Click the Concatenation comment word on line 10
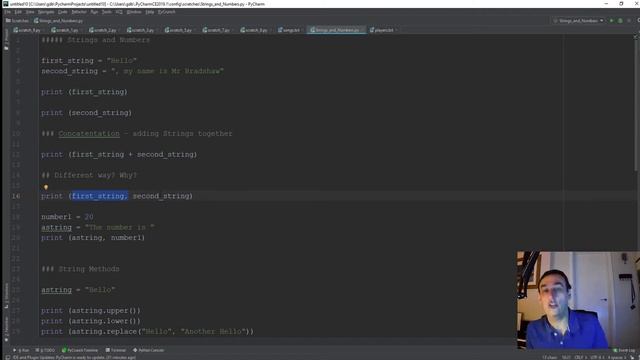This screenshot has height=360, width=640. (x=89, y=133)
